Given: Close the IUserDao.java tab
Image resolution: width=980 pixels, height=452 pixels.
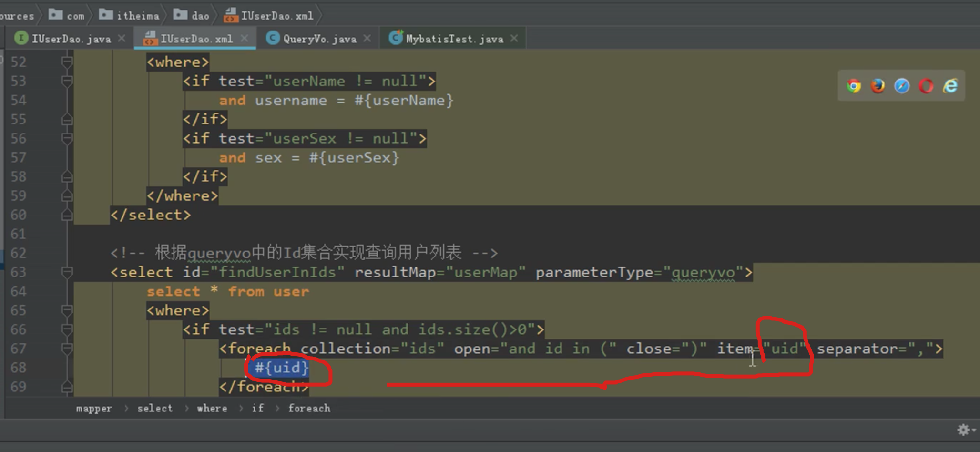Looking at the screenshot, I should tap(122, 38).
